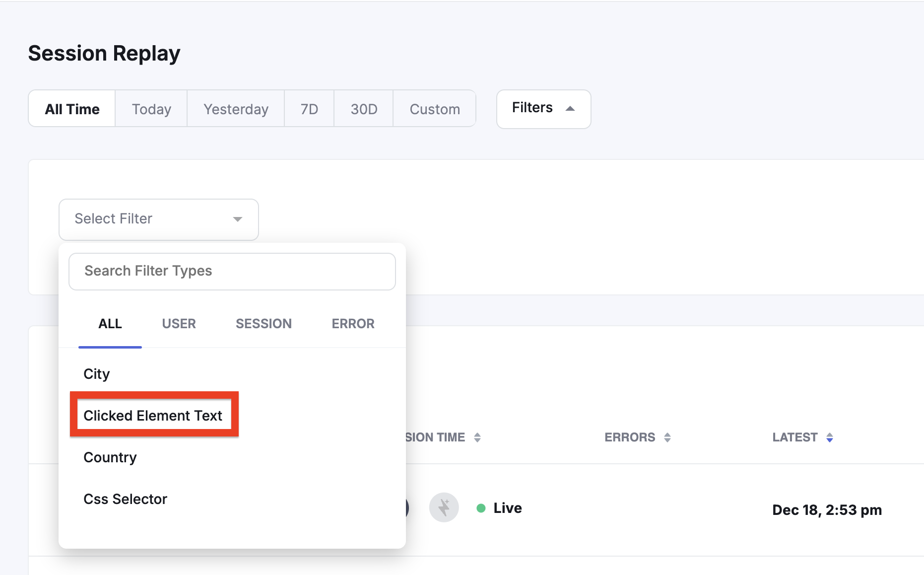Screen dimensions: 924x575
Task: Open the Custom date range
Action: coord(435,109)
